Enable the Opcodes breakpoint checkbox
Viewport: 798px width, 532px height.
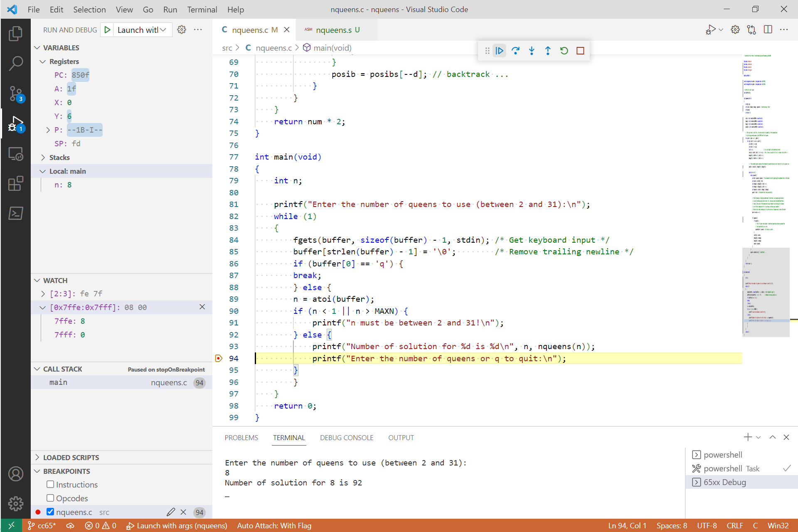point(50,498)
